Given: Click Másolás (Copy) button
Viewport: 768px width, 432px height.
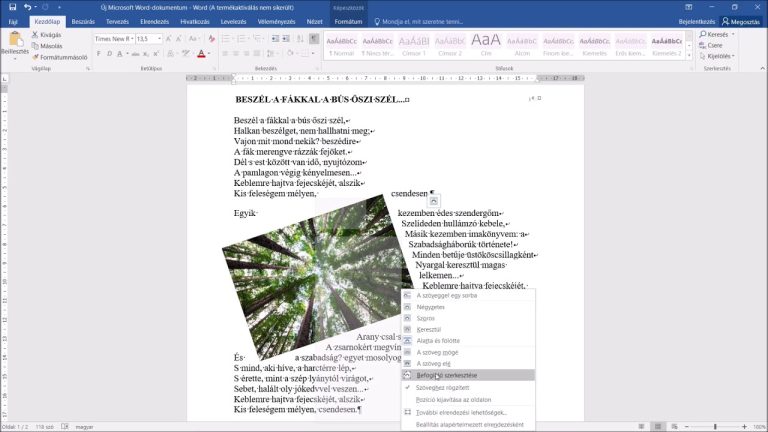Looking at the screenshot, I should tap(47, 46).
